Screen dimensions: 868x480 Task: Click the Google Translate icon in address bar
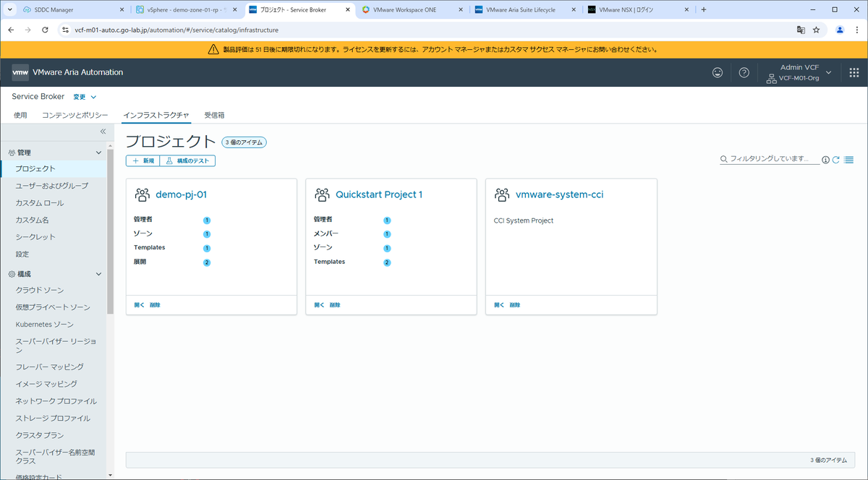coord(801,30)
